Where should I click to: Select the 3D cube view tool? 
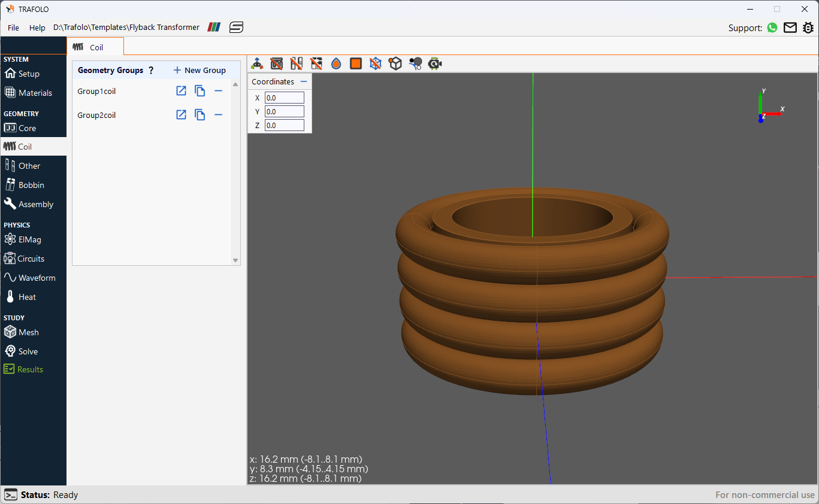395,63
